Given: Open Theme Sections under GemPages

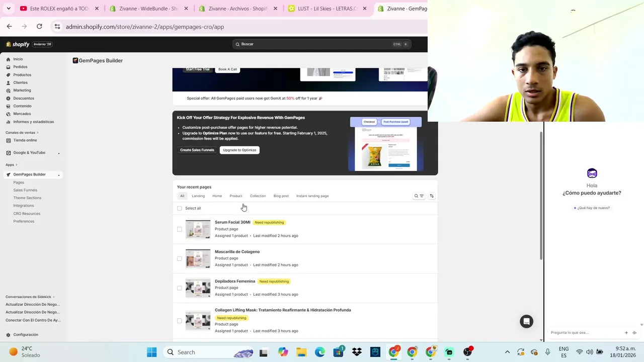Looking at the screenshot, I should 27,198.
